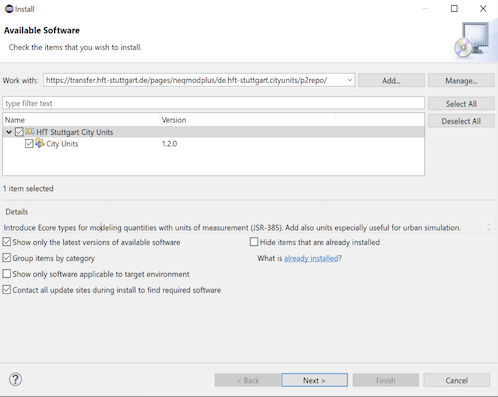Image resolution: width=498 pixels, height=397 pixels.
Task: Click Select All button
Action: (461, 104)
